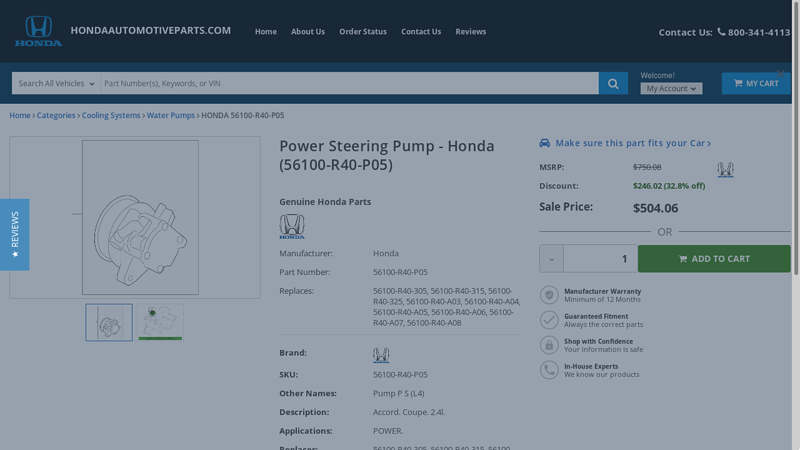Click the quantity input field
The image size is (800, 450).
tap(600, 259)
